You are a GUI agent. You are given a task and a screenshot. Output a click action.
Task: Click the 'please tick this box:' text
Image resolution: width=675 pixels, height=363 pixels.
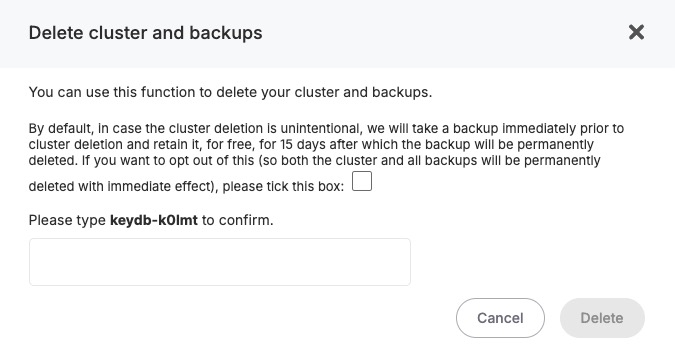tap(283, 186)
